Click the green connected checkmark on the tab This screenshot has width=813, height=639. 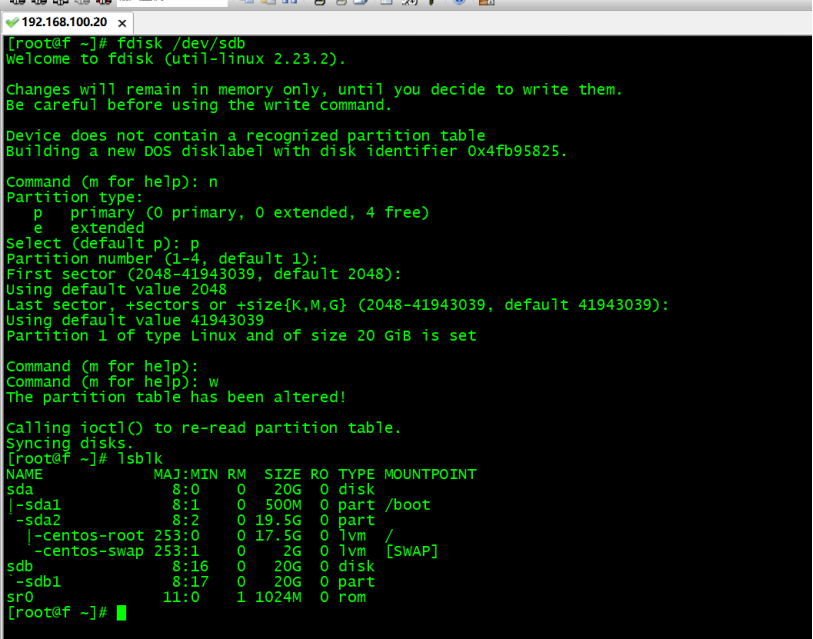12,22
